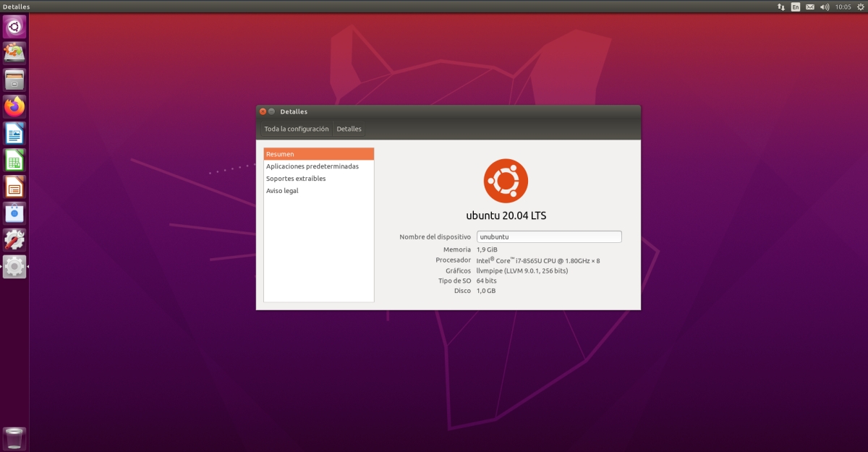Open the mail envelope indicator in top panel
Viewport: 868px width, 452px height.
[x=811, y=7]
